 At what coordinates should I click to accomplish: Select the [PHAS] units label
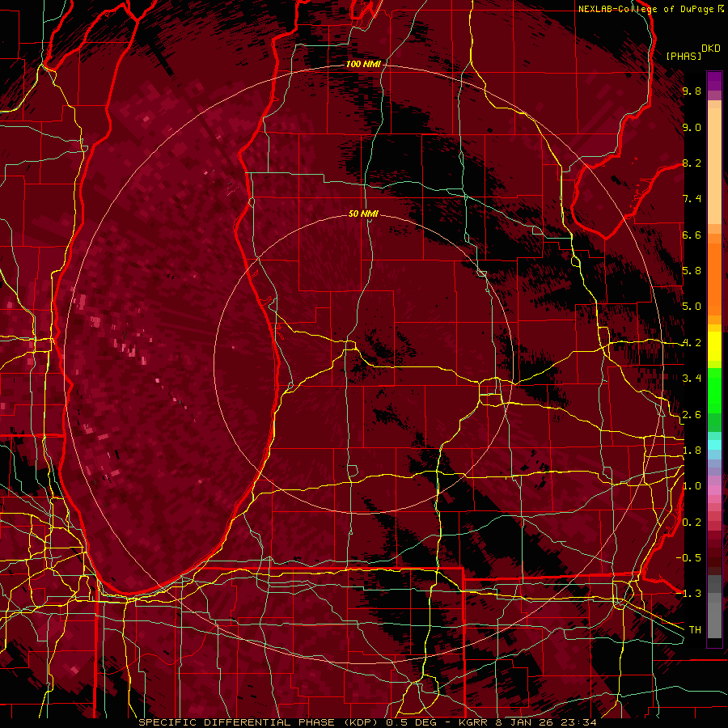point(684,56)
